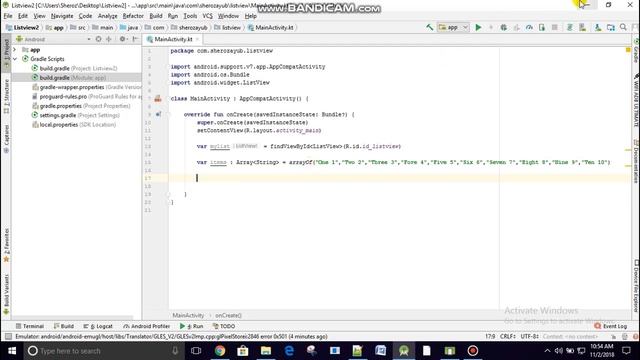The width and height of the screenshot is (640, 360).
Task: Open the Navigate menu
Action: pos(62,16)
